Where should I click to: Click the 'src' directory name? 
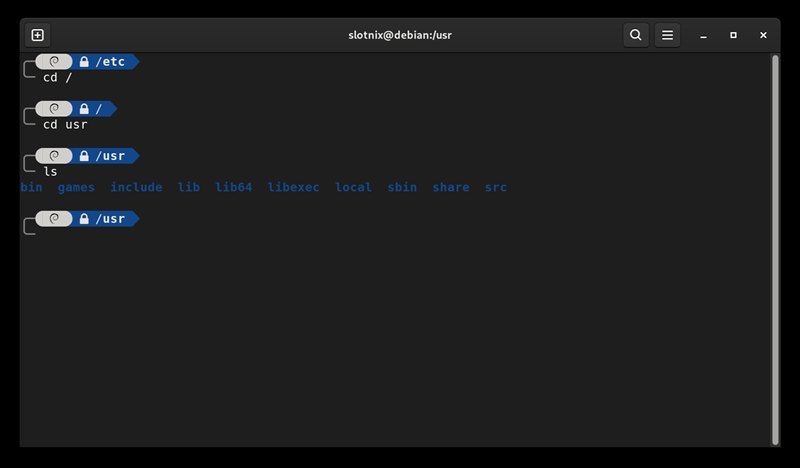pos(496,187)
